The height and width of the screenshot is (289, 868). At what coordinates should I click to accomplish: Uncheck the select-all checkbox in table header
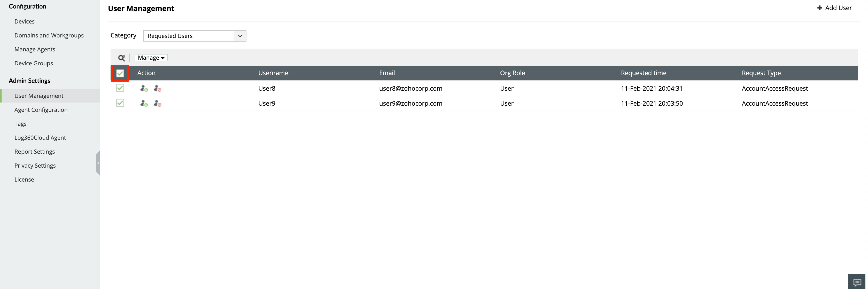pos(120,73)
